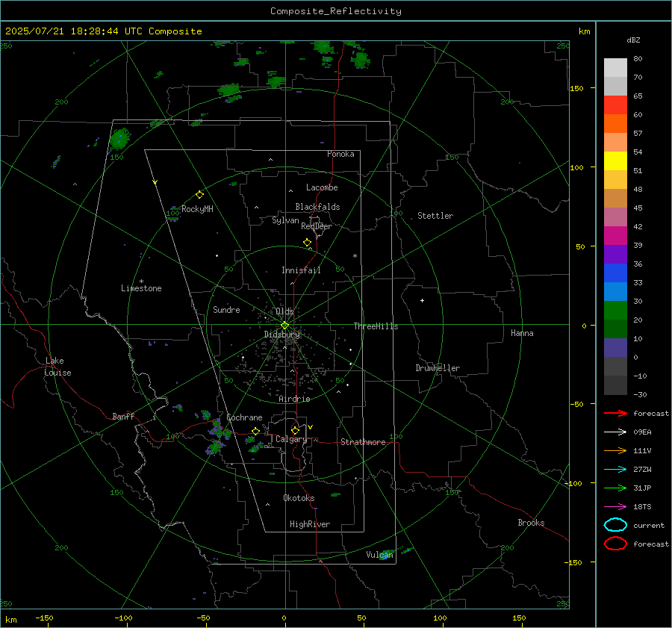Pick the bright green 20-30 dBZ swatch

(615, 311)
